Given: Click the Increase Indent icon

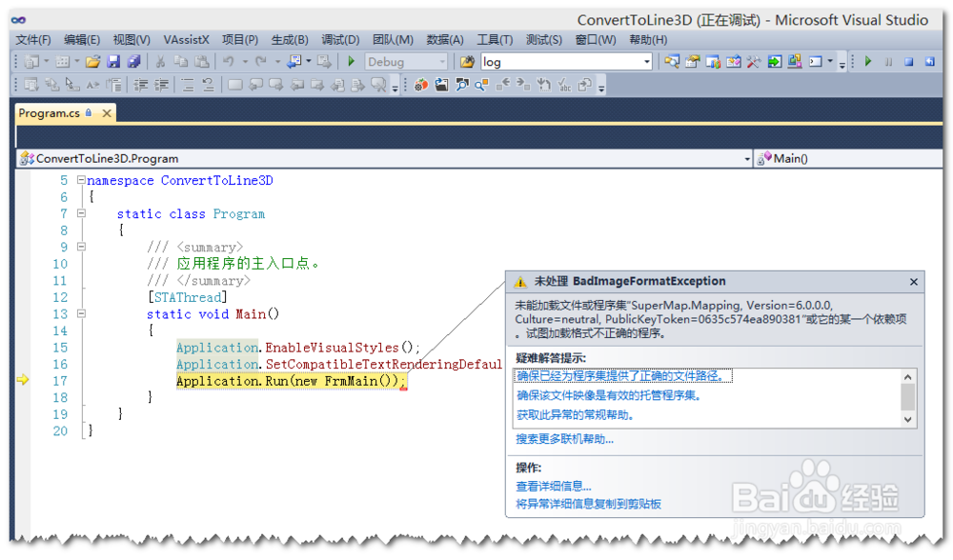Looking at the screenshot, I should click(x=162, y=85).
